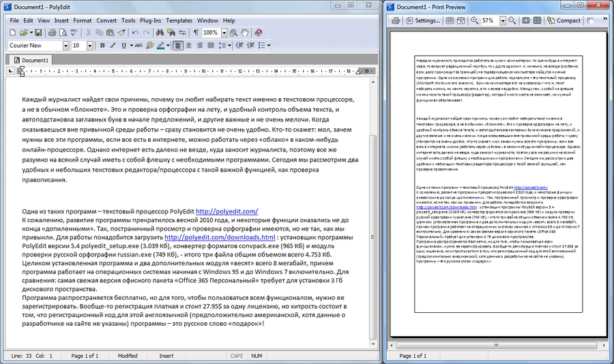
Task: Toggle the hand pan tool
Action: click(x=245, y=33)
